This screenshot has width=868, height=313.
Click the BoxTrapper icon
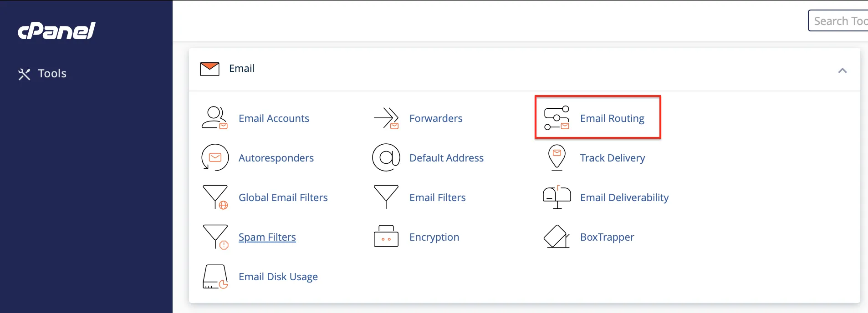coord(557,237)
